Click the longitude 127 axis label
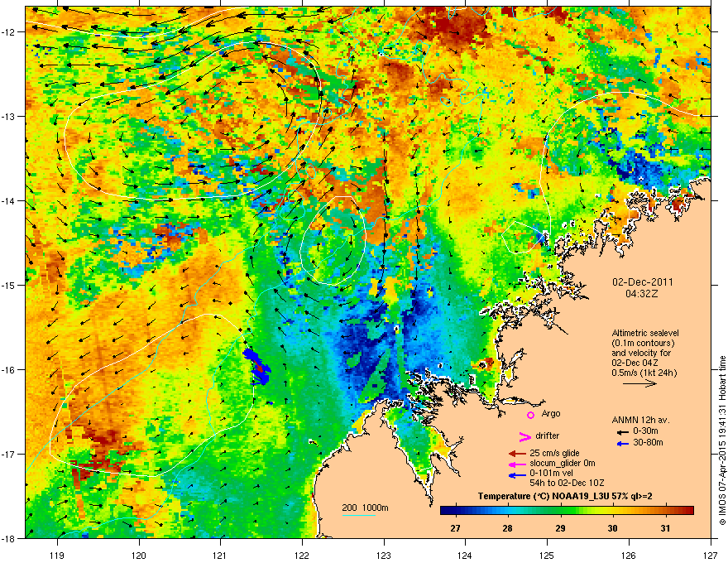Screen dimensions: 728x563 click(x=711, y=555)
